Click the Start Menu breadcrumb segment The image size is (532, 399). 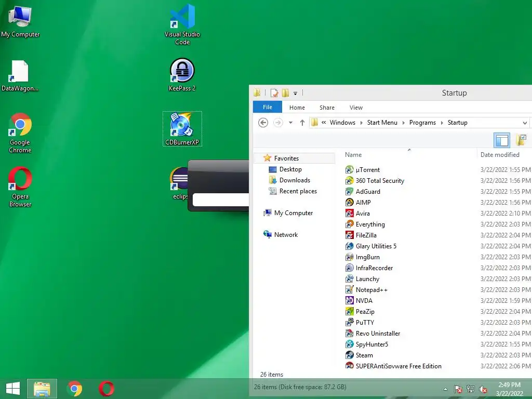coord(382,123)
